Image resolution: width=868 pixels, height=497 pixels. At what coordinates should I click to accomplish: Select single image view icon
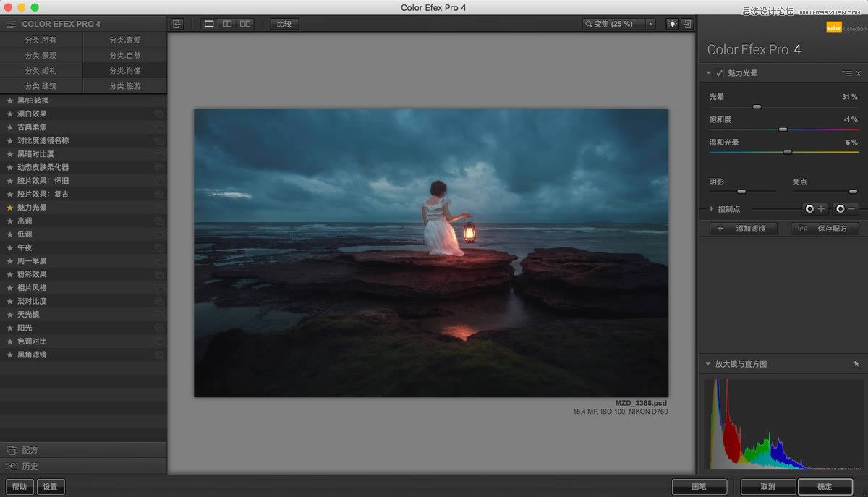[209, 24]
